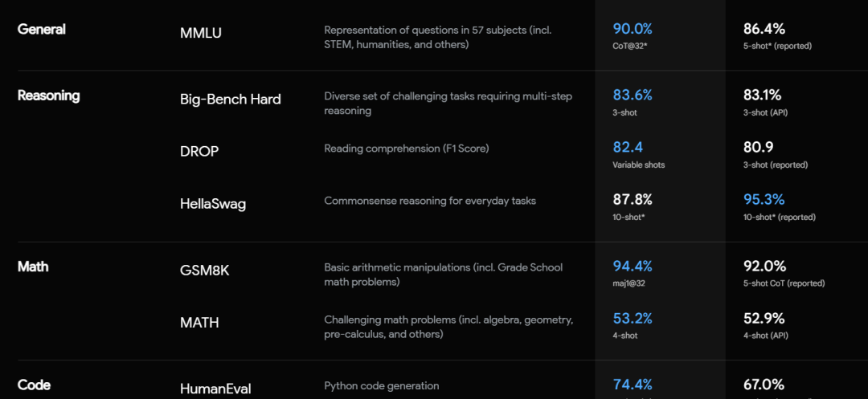Select the Code category heading

[x=35, y=385]
